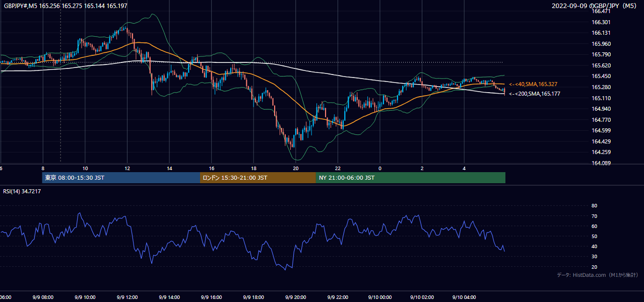Click the 9/9 20:00 time label
The height and width of the screenshot is (302, 644).
295,297
